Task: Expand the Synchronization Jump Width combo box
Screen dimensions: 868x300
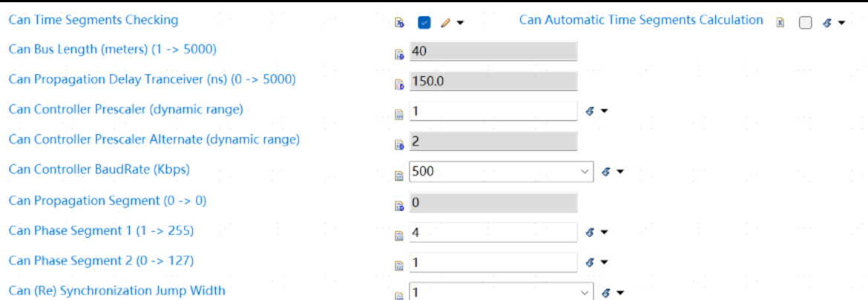Action: click(x=585, y=293)
